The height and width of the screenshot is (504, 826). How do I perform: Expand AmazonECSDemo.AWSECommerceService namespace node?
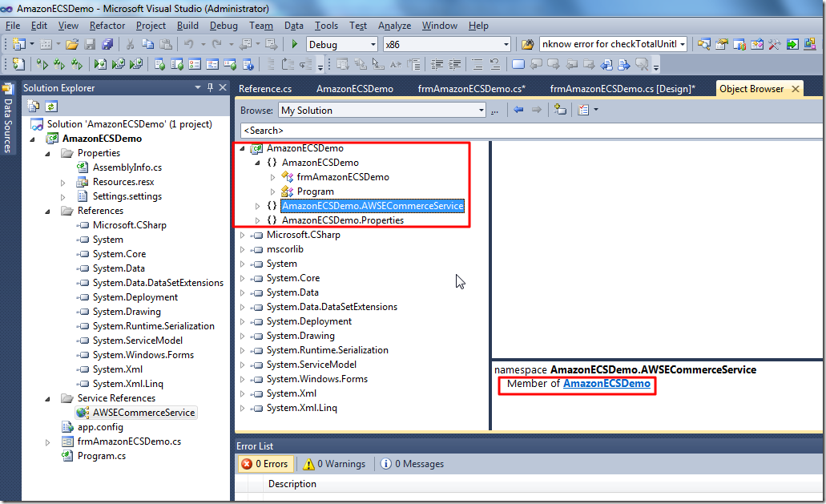[258, 206]
